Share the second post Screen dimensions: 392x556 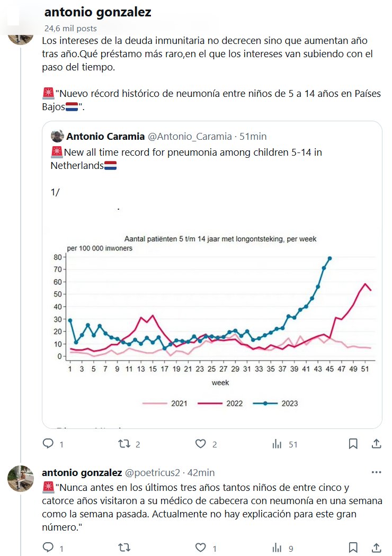click(x=376, y=547)
